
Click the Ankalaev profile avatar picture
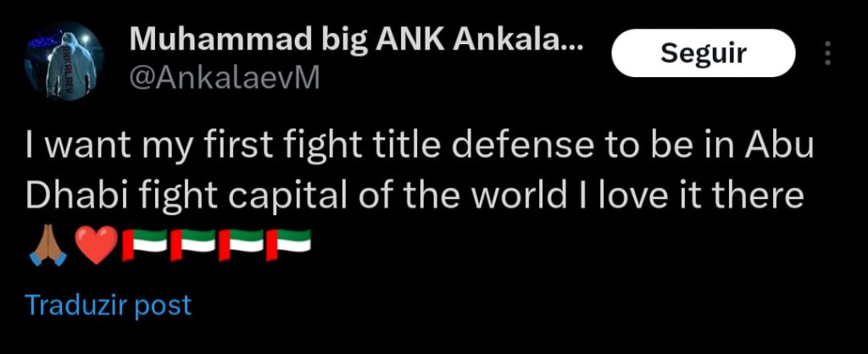point(64,64)
